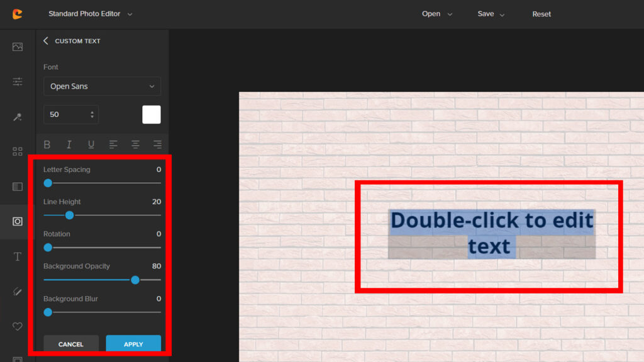Toggle bold text formatting

(47, 145)
